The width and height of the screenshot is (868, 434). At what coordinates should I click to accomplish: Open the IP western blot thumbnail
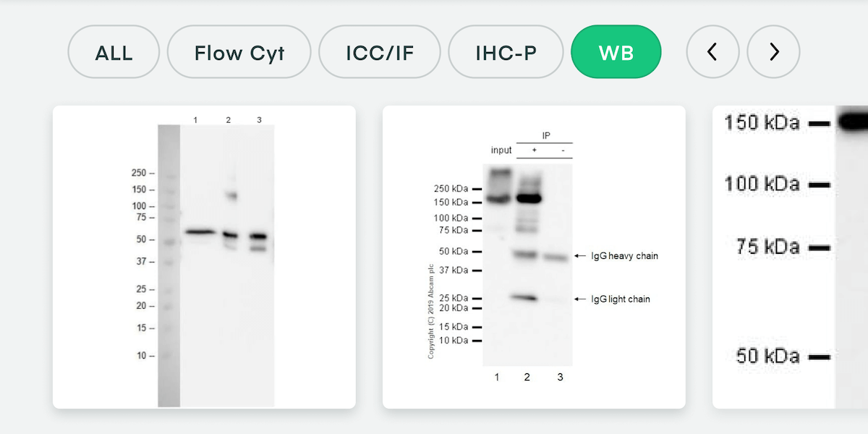pos(534,257)
